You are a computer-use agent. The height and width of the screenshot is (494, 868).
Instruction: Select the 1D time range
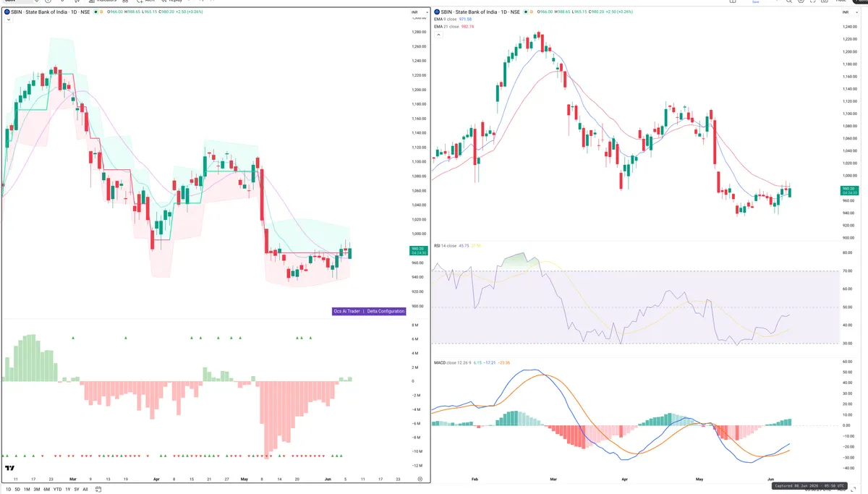(x=9, y=489)
